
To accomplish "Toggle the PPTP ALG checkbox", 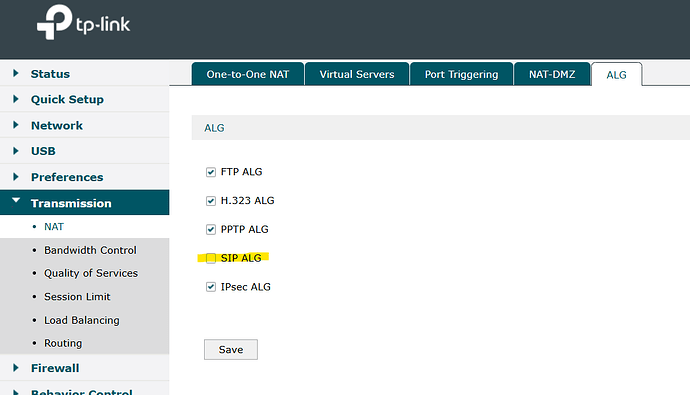I will click(211, 230).
